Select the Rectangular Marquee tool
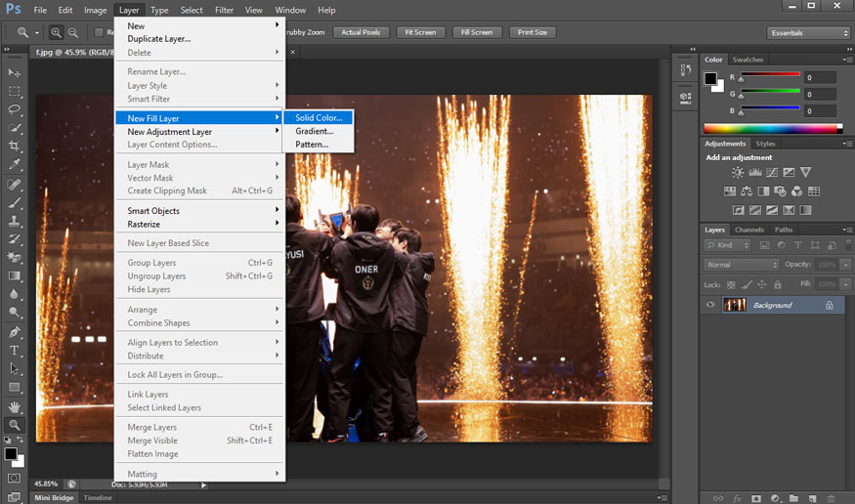Screen dimensions: 855x504 click(x=15, y=91)
